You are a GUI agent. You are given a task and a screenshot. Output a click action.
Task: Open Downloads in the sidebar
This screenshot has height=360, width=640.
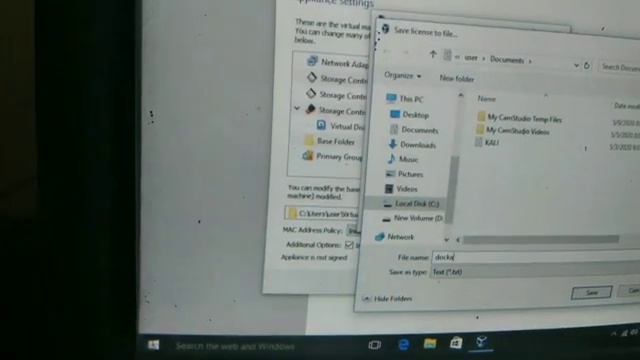[x=412, y=144]
